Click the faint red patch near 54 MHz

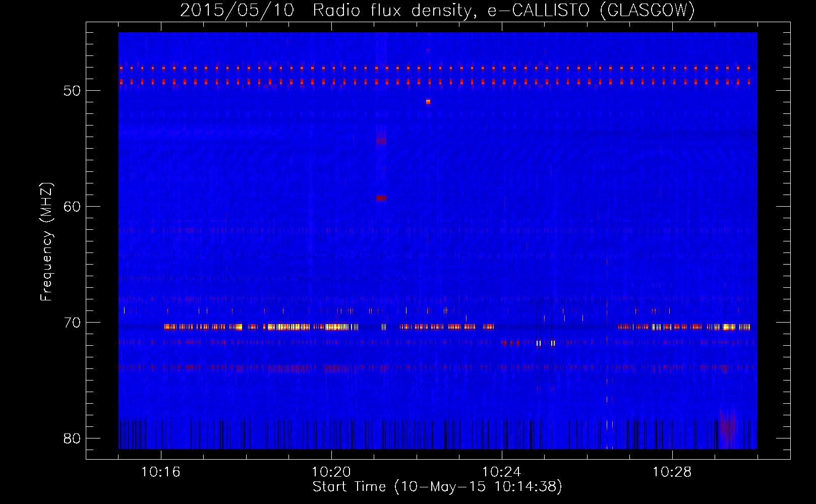click(x=381, y=141)
